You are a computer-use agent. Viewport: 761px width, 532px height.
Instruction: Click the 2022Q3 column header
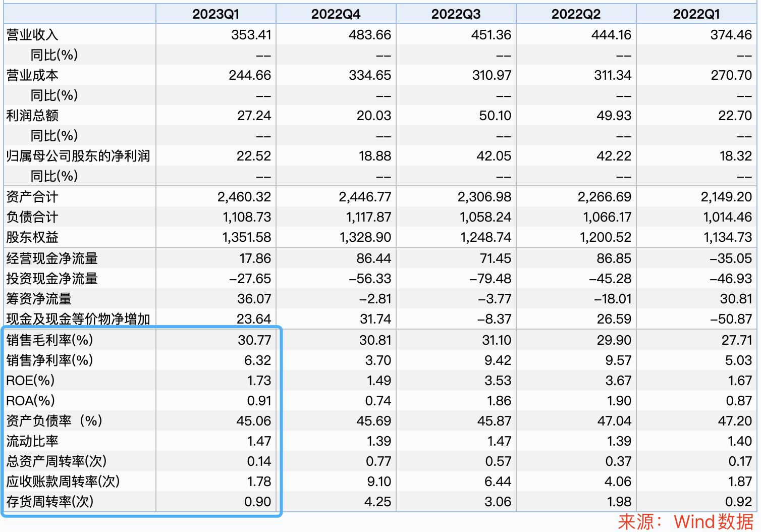456,14
